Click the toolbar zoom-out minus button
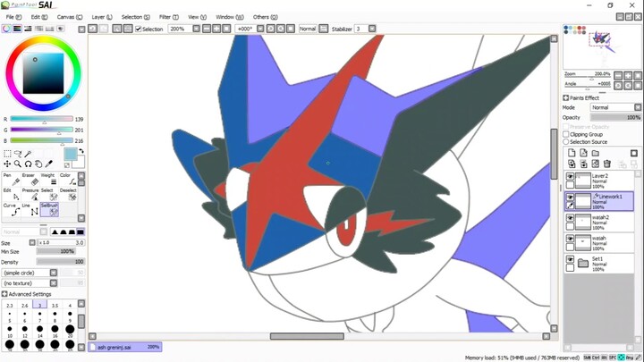The width and height of the screenshot is (644, 362). click(207, 29)
